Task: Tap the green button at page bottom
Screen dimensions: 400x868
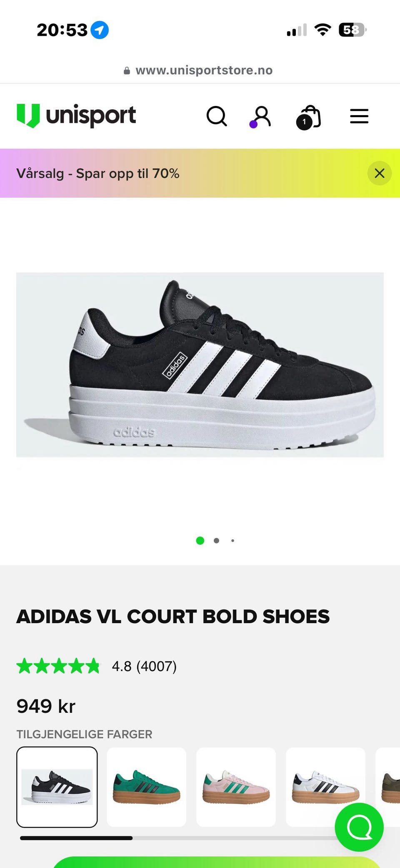Action: click(x=217, y=862)
